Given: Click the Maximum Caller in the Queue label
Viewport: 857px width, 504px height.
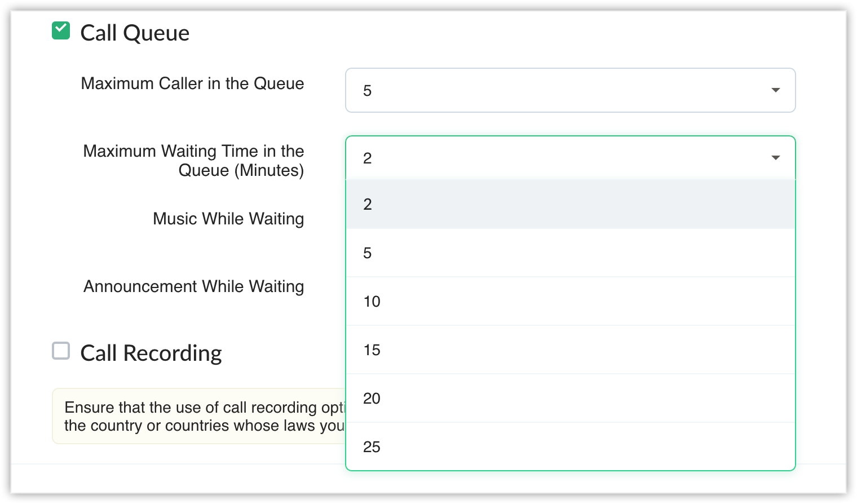Looking at the screenshot, I should point(192,83).
